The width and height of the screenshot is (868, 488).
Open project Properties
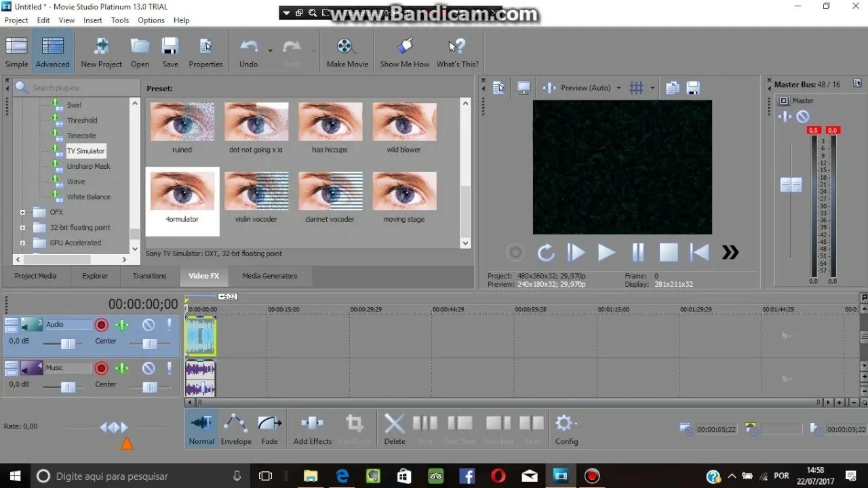tap(205, 52)
